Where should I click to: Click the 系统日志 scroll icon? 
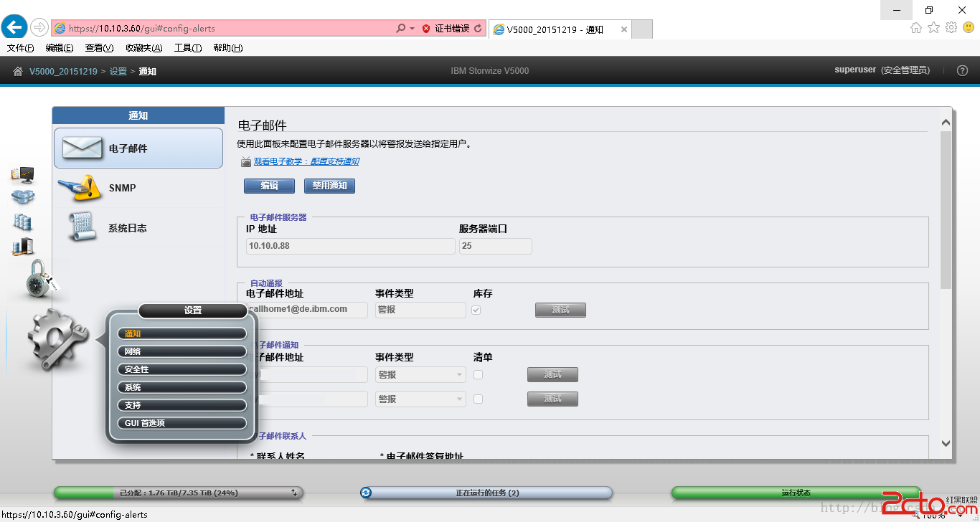click(82, 227)
